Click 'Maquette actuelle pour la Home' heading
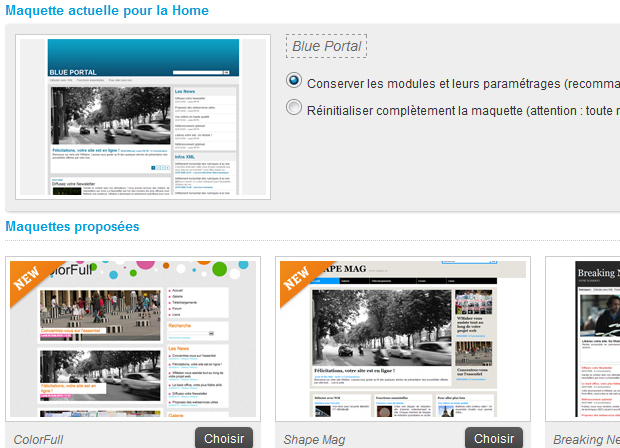This screenshot has width=620, height=448. point(107,10)
